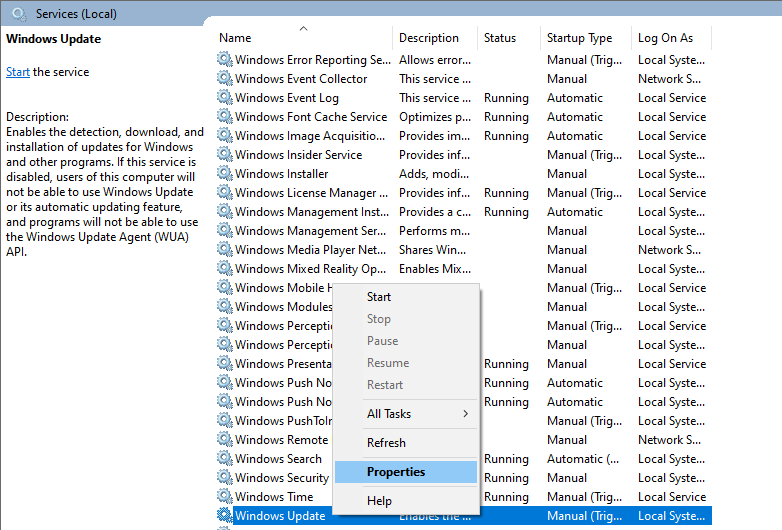Click 'Adds, modi...' description of Windows Installer
Screen dimensions: 782x530
coord(433,174)
